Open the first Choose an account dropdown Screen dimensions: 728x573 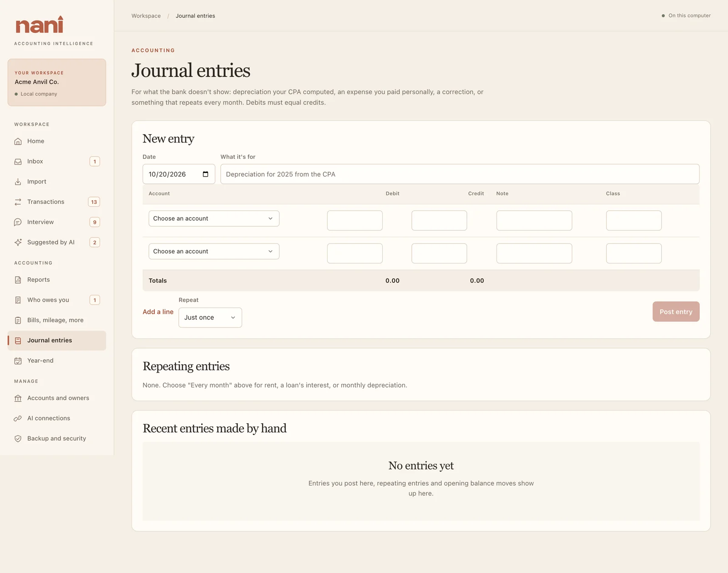[x=214, y=218]
